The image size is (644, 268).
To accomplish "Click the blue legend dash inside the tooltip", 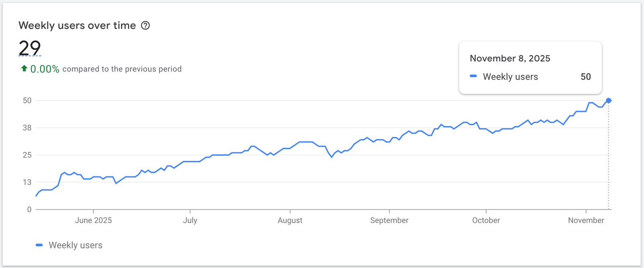I will (473, 76).
